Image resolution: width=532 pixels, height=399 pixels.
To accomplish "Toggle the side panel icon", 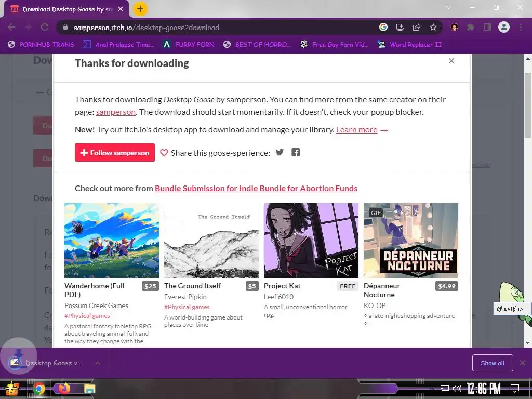I will [487, 27].
